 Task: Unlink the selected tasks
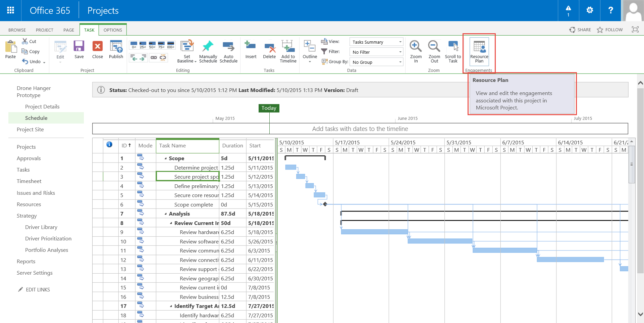coord(163,57)
